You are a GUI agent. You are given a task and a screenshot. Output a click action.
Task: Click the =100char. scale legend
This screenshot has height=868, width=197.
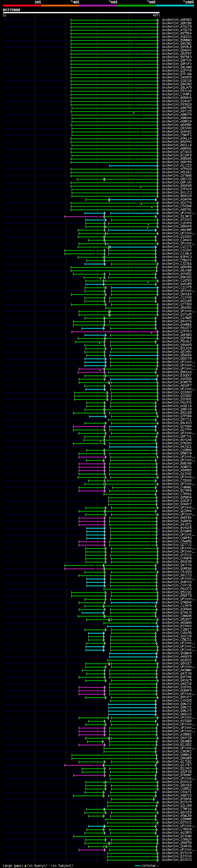coord(146,866)
